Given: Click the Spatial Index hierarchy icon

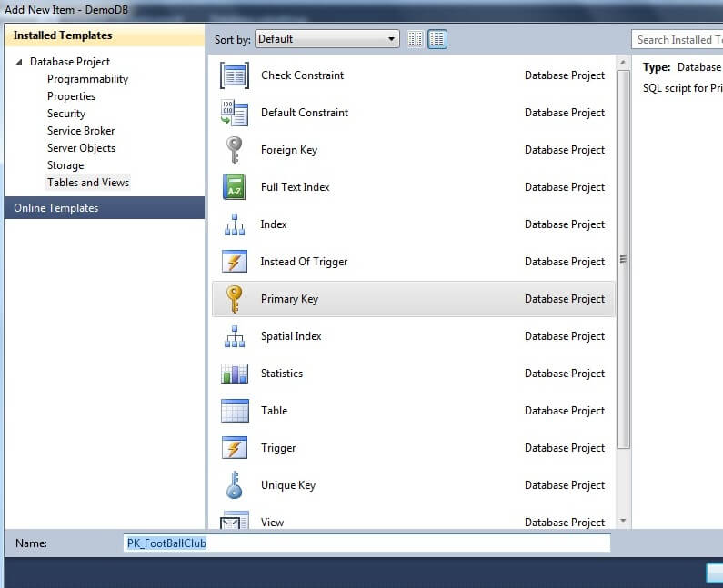Looking at the screenshot, I should point(235,336).
